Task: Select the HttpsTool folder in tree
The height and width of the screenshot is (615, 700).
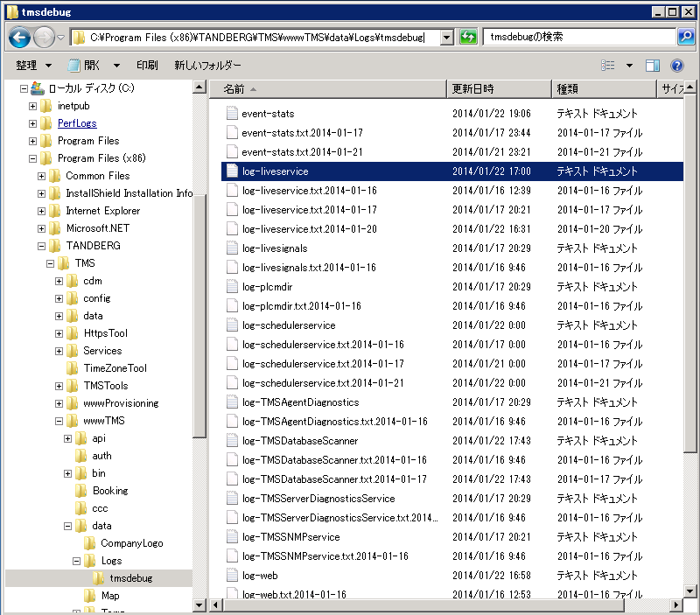Action: 105,333
